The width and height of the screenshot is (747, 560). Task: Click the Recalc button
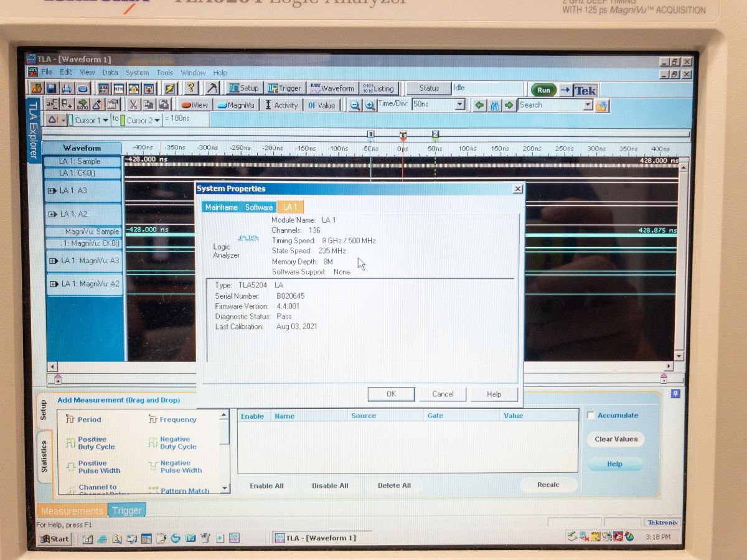548,485
